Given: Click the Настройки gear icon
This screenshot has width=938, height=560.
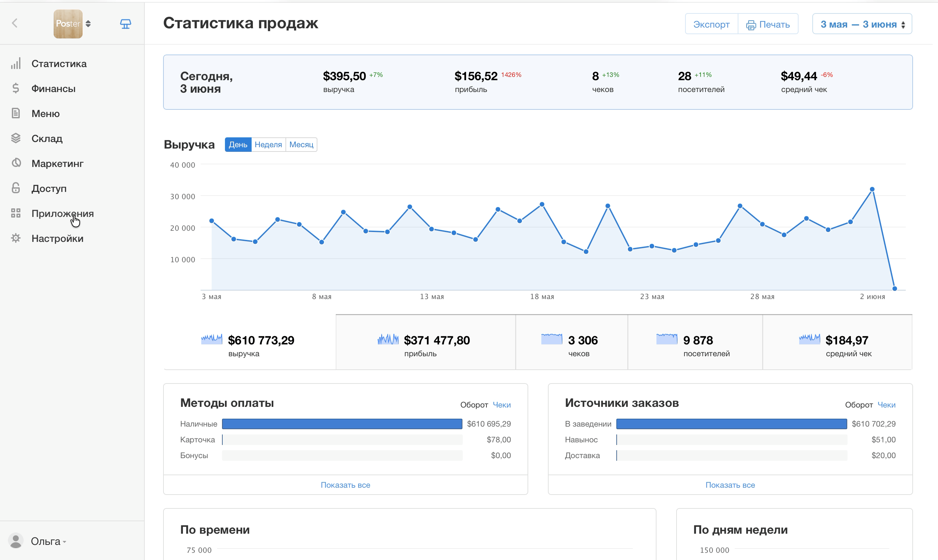Looking at the screenshot, I should point(16,238).
